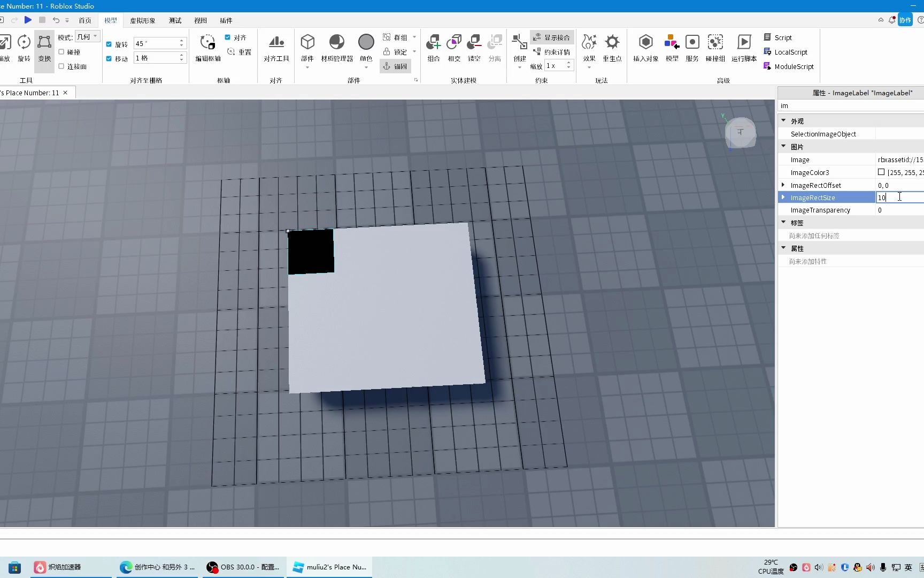Open the Effects gameplay tool
924x578 pixels.
coord(589,48)
